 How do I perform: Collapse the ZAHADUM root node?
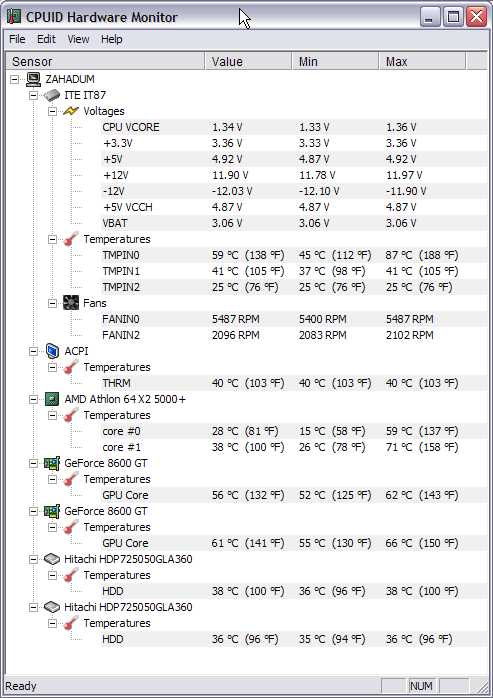(x=15, y=79)
